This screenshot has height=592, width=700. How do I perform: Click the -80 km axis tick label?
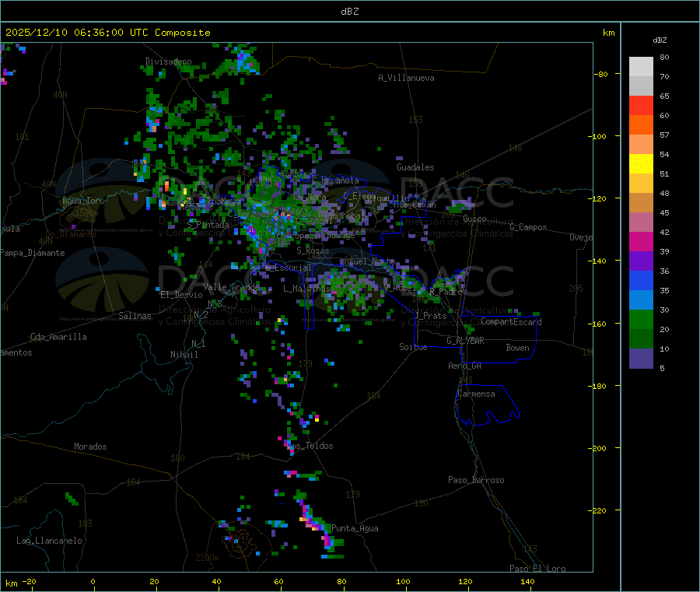click(x=600, y=74)
